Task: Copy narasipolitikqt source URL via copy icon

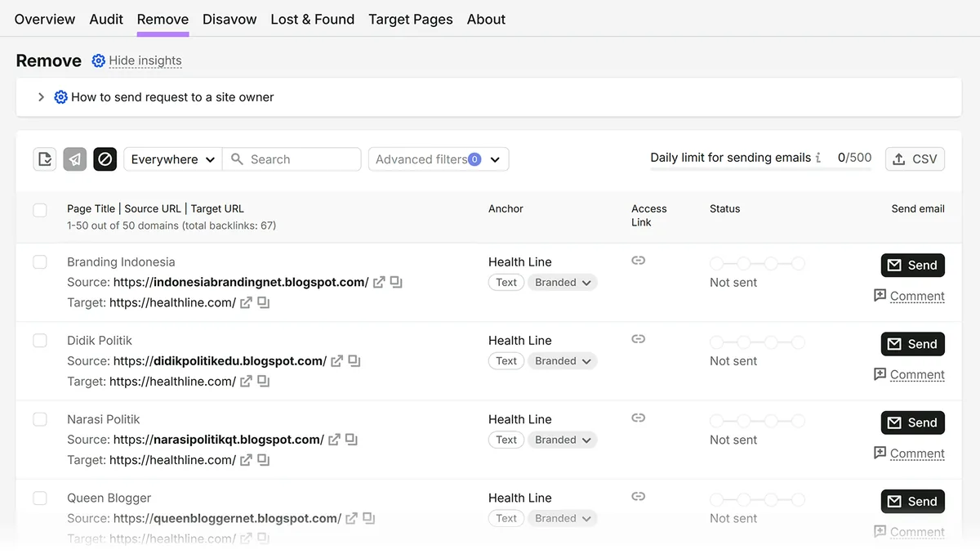Action: pyautogui.click(x=352, y=440)
